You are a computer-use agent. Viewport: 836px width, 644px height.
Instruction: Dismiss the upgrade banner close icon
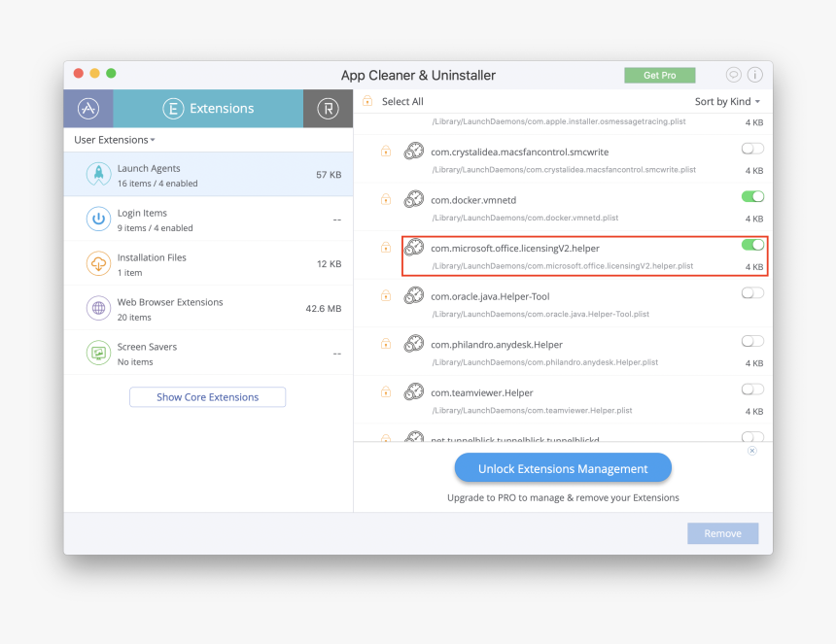coord(751,451)
